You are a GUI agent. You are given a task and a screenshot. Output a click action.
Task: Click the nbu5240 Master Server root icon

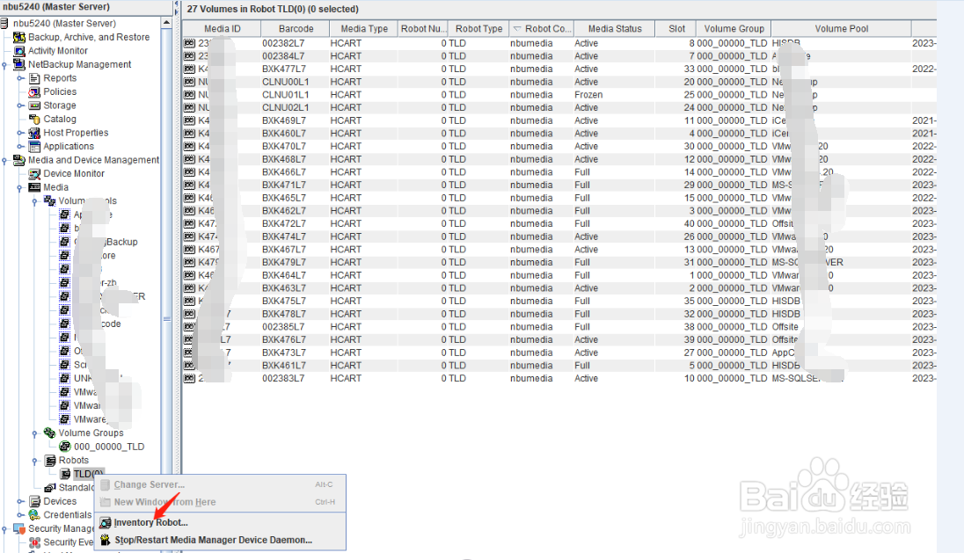pos(5,24)
